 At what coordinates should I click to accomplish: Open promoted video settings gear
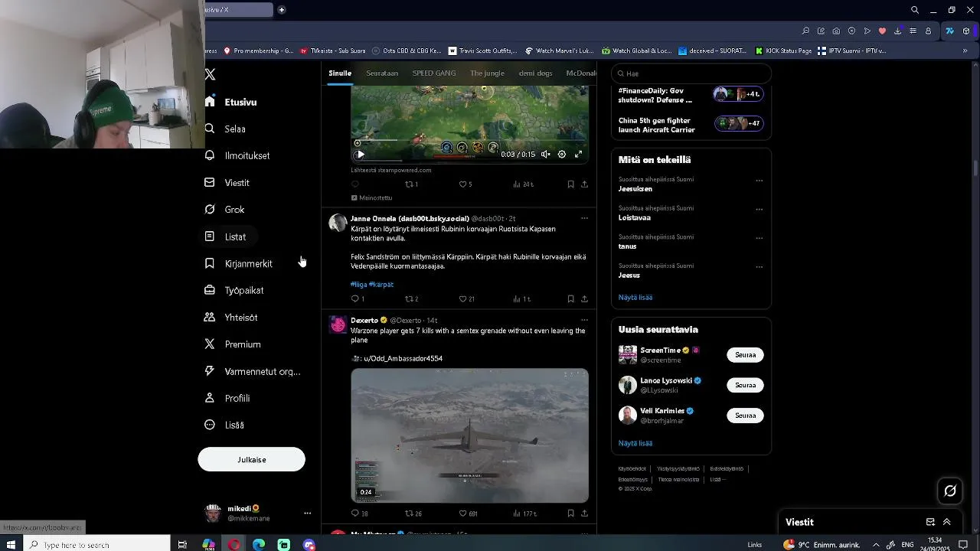(562, 155)
